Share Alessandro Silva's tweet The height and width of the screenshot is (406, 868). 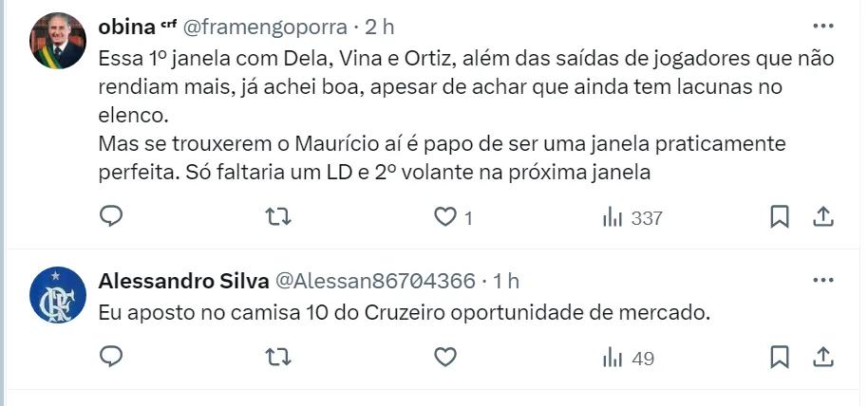pyautogui.click(x=822, y=358)
